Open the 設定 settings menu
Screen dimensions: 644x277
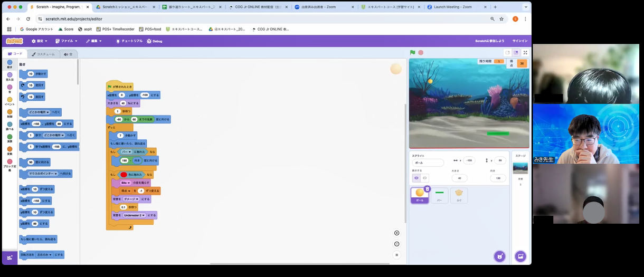[x=40, y=41]
